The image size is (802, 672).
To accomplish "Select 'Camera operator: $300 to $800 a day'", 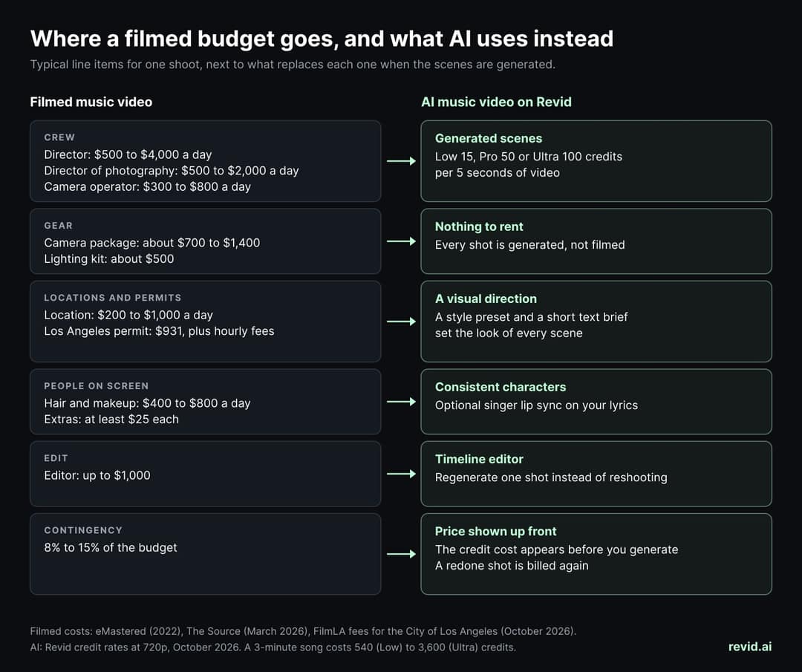I will (147, 186).
